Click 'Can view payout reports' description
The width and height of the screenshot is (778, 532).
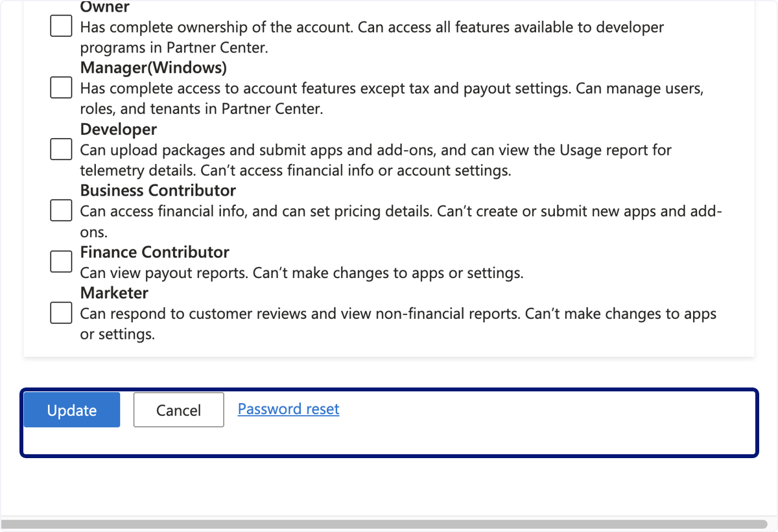pyautogui.click(x=301, y=273)
